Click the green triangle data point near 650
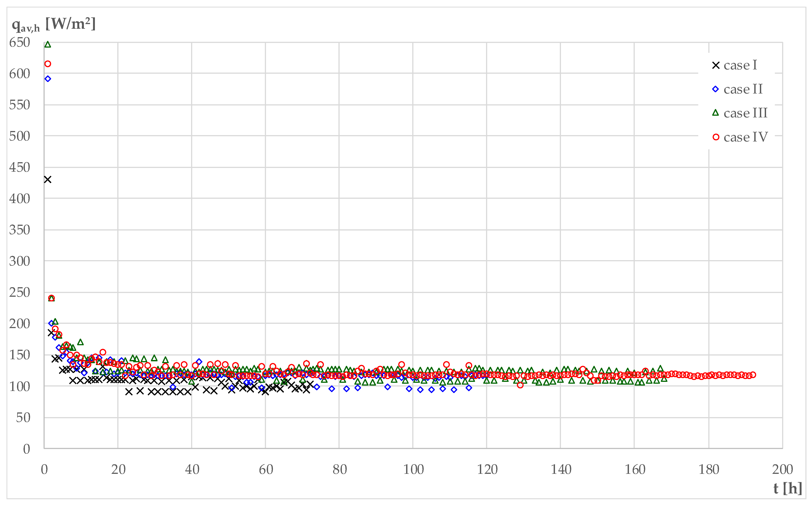 click(x=48, y=44)
